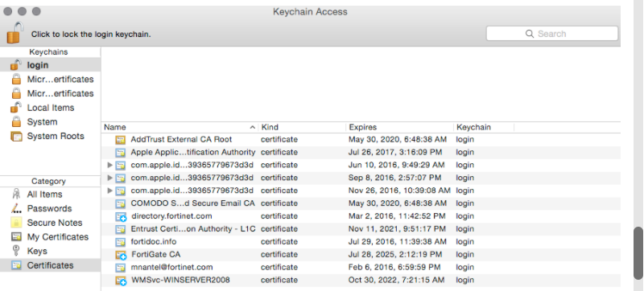Click the padlock icon to lock login keychain

pyautogui.click(x=14, y=33)
